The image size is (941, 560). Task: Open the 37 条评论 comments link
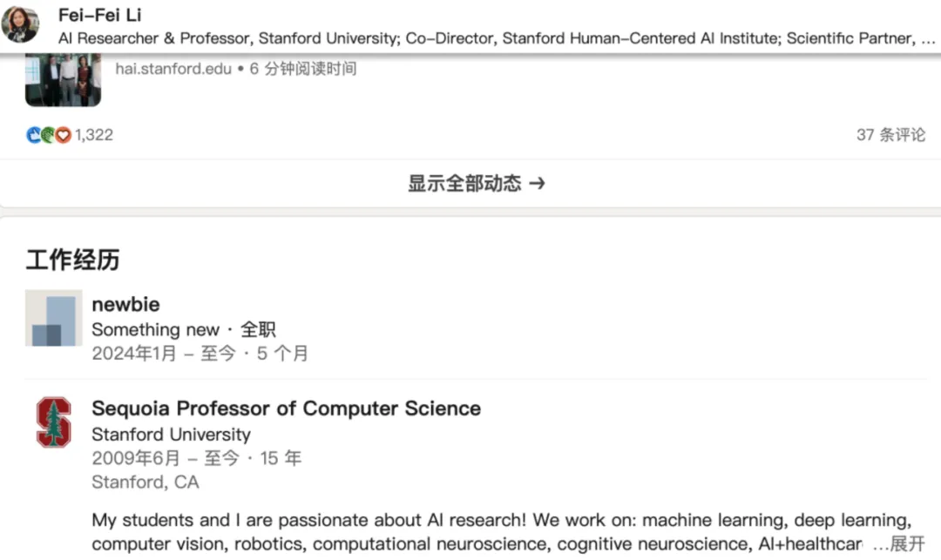[890, 135]
